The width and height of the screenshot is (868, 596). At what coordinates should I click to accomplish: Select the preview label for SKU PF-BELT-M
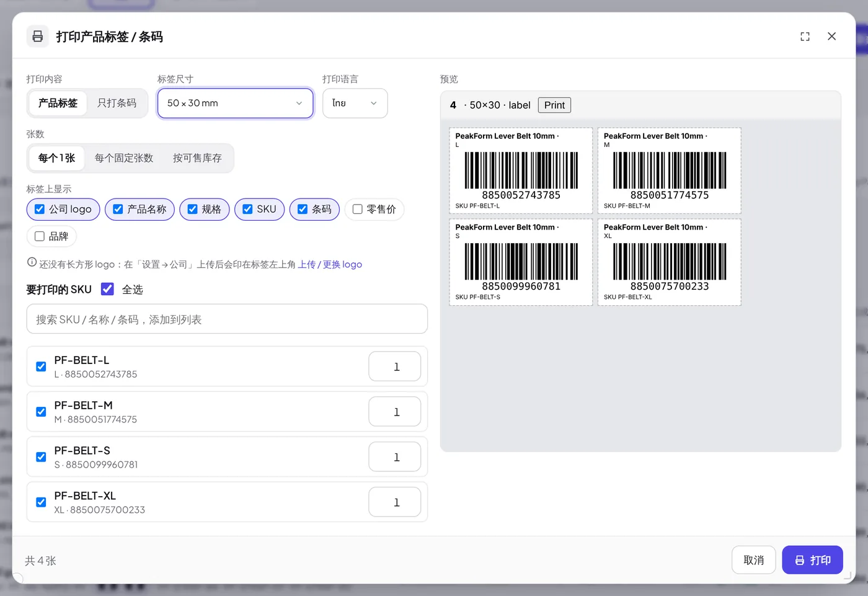click(670, 171)
